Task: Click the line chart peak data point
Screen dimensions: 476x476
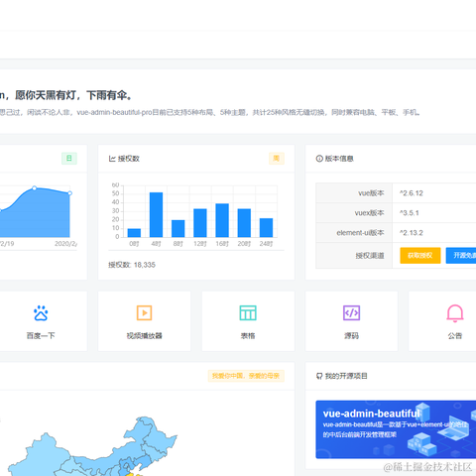Action: (35, 188)
